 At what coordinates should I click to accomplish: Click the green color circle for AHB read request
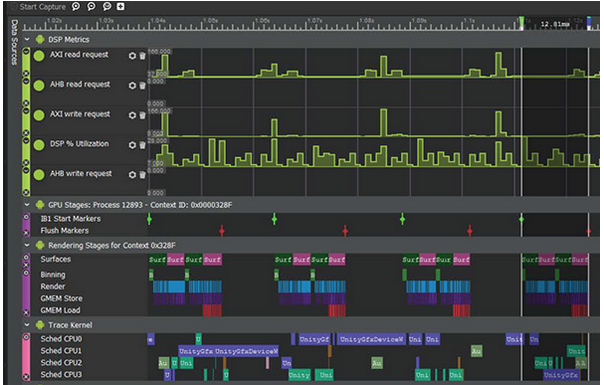pos(39,86)
